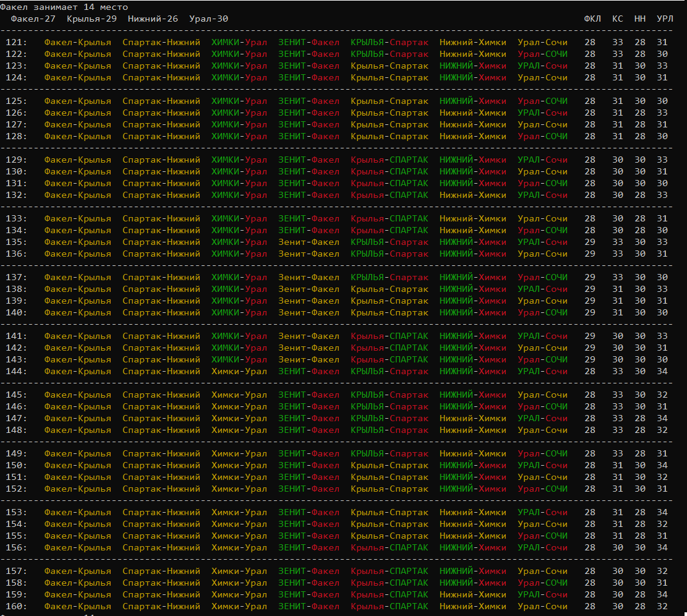Select "ХИМКИ-Урал" in row 125
Screen dimensions: 687x616
point(239,101)
